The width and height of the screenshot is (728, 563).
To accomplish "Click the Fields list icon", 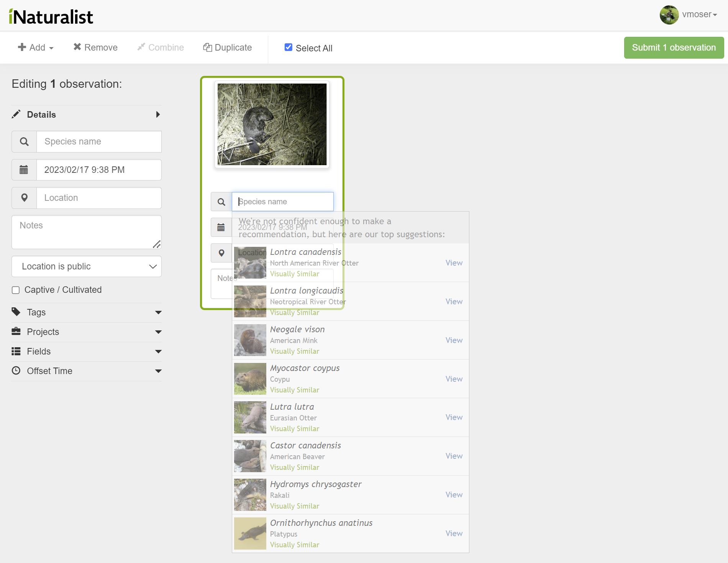I will coord(16,351).
